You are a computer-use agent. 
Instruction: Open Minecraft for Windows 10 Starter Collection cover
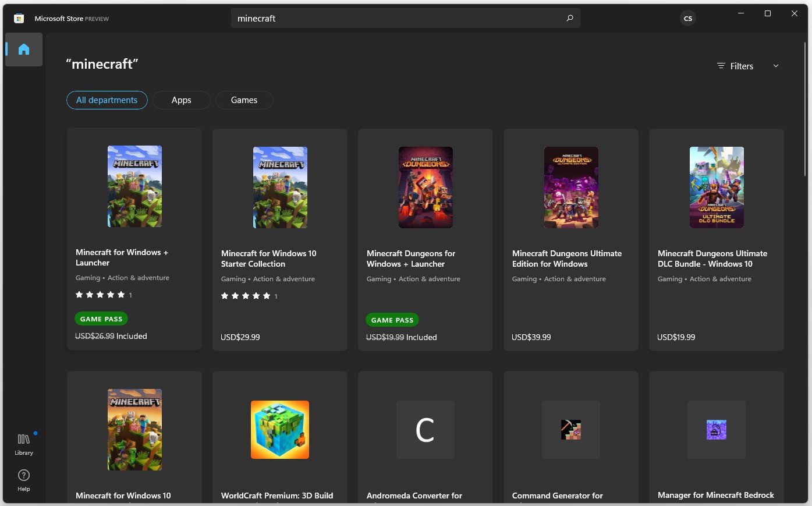tap(280, 187)
